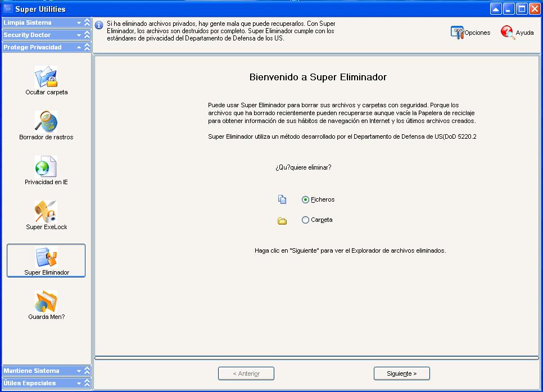Click the ¿Qu?quiere eliminar? prompt text
This screenshot has height=392, width=543.
pyautogui.click(x=304, y=167)
